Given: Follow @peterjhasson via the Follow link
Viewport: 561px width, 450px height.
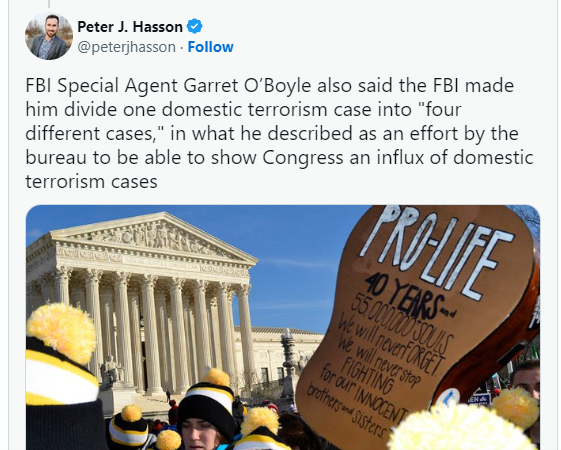Looking at the screenshot, I should point(210,47).
